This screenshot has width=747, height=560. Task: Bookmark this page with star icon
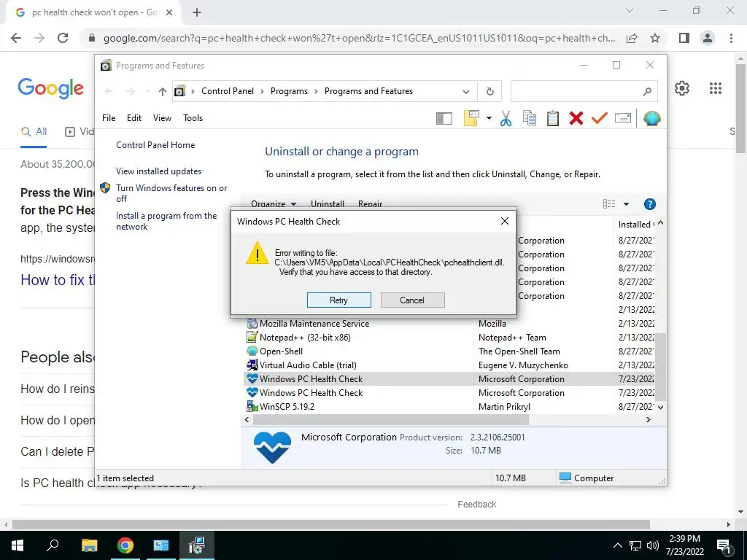point(655,38)
